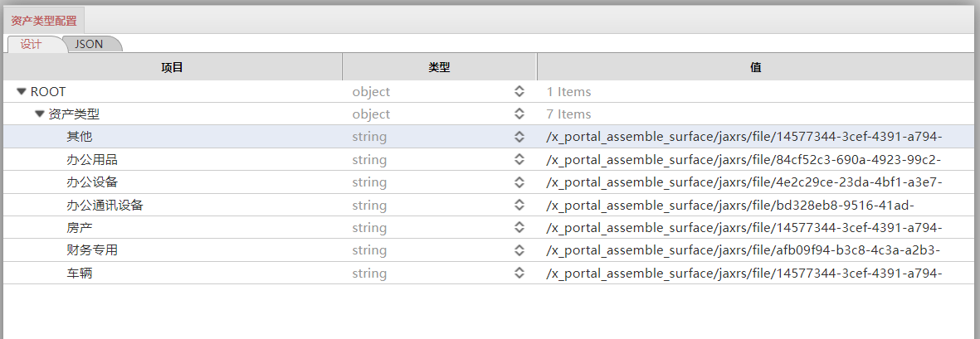This screenshot has height=339, width=980.
Task: Change type selector for 其他 row
Action: click(x=519, y=137)
